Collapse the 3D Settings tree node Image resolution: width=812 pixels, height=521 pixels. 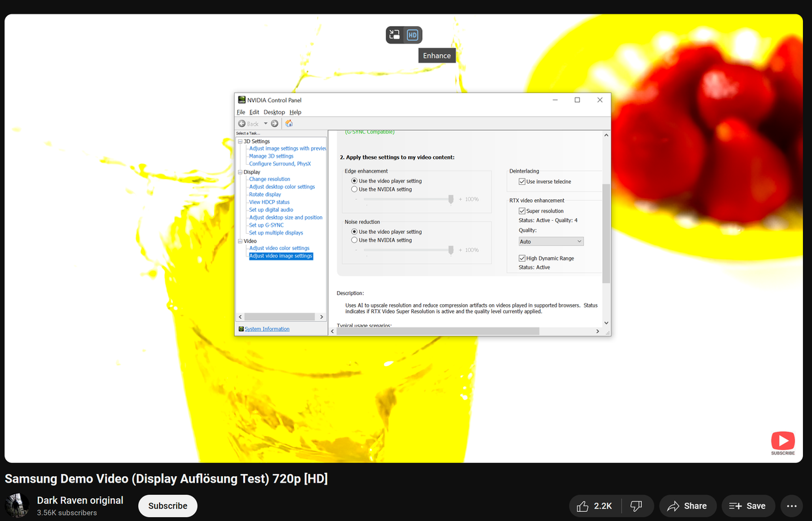[240, 141]
